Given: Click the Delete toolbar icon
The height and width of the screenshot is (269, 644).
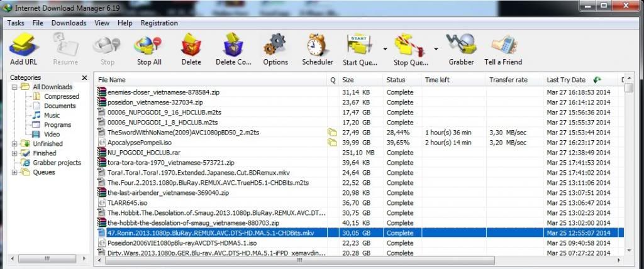Looking at the screenshot, I should [x=191, y=45].
